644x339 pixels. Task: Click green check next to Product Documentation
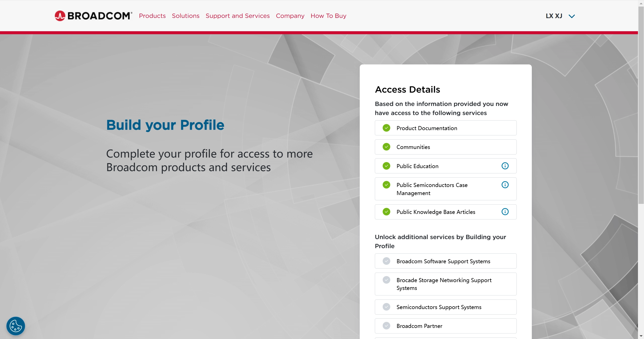[386, 128]
